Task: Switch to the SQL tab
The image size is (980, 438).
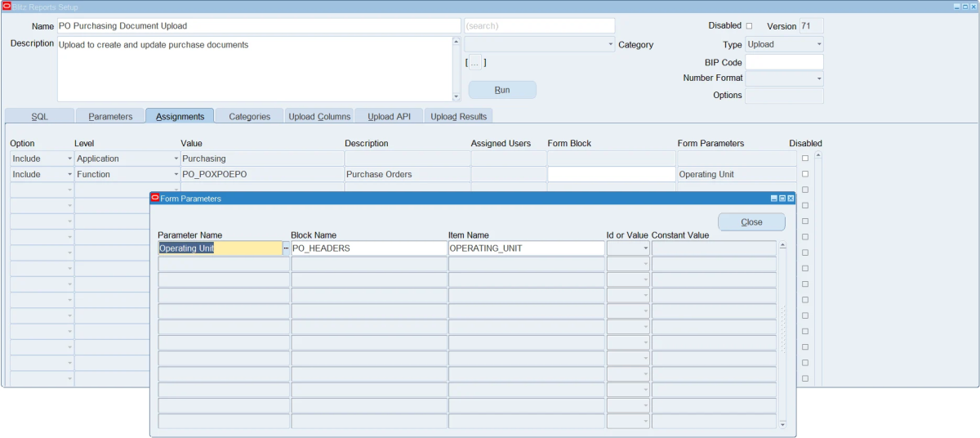Action: 39,116
